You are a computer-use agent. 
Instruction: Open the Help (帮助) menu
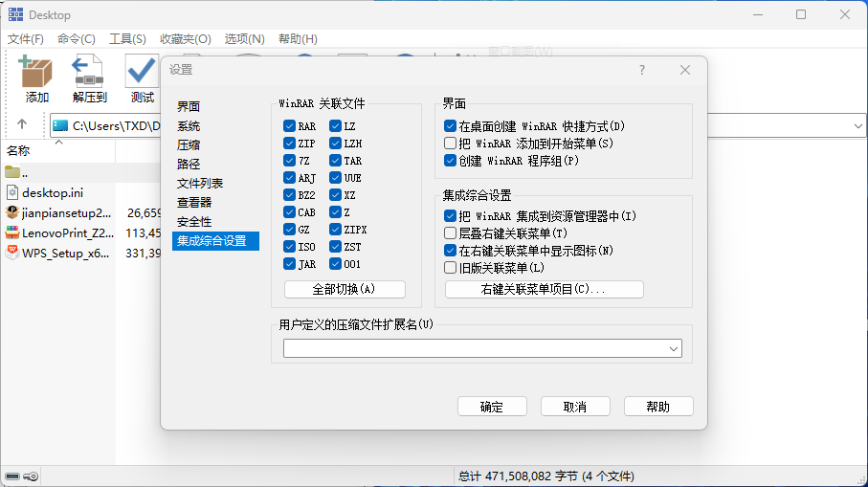pyautogui.click(x=298, y=38)
